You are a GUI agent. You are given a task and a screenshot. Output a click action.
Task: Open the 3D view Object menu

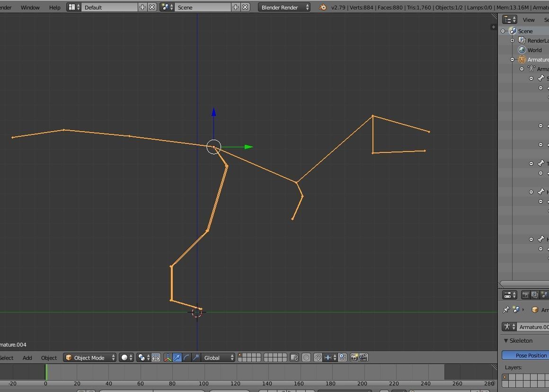[x=49, y=357]
